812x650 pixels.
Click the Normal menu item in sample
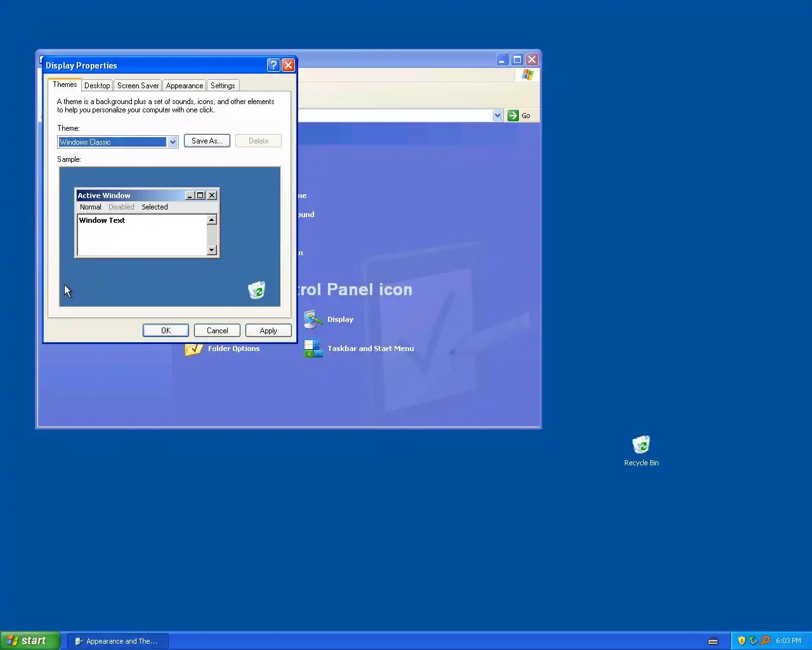pyautogui.click(x=90, y=207)
